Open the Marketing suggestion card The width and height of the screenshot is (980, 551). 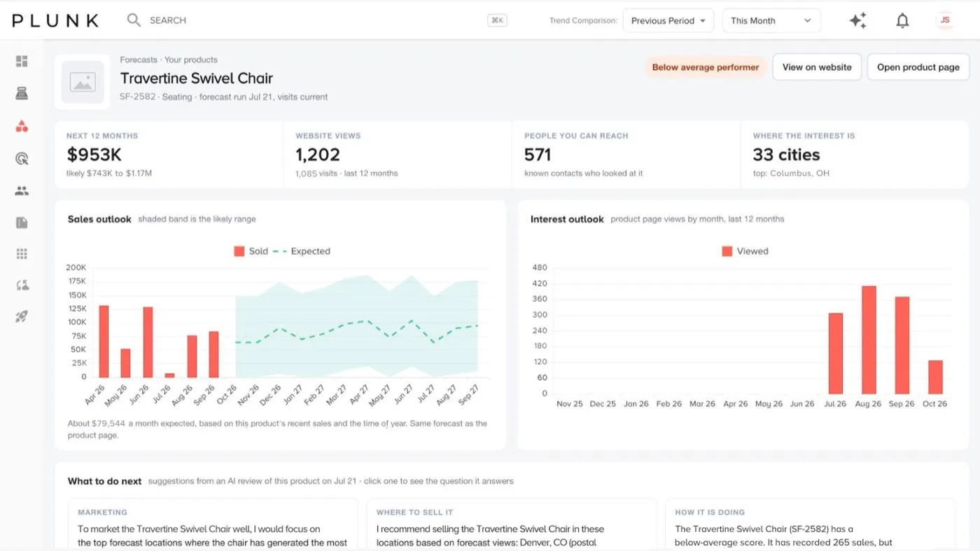coord(213,524)
